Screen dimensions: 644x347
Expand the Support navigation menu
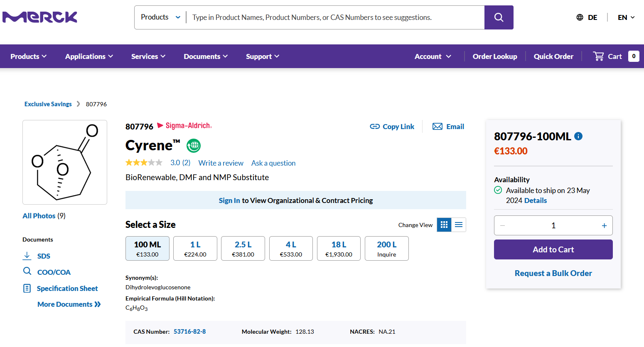pos(263,56)
